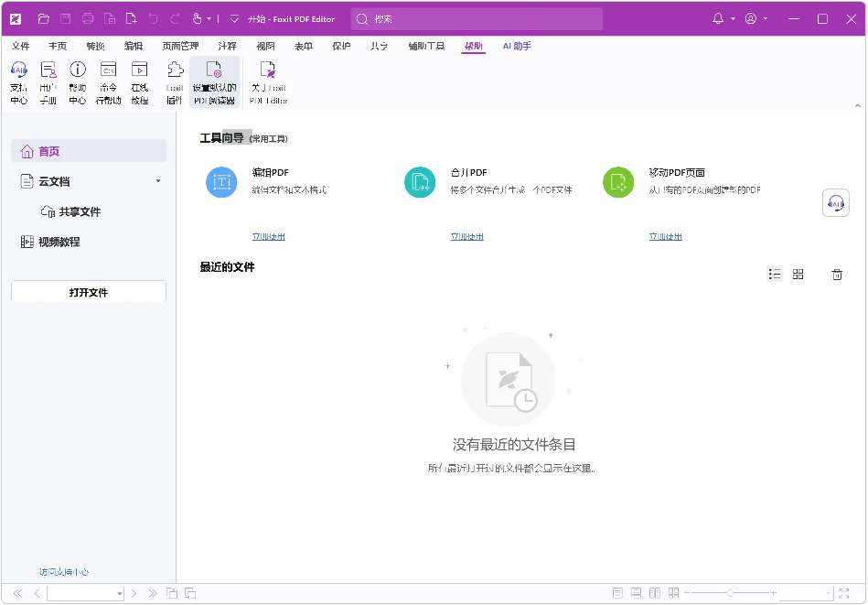Enable single page layout in status bar
The image size is (868, 605).
[617, 593]
